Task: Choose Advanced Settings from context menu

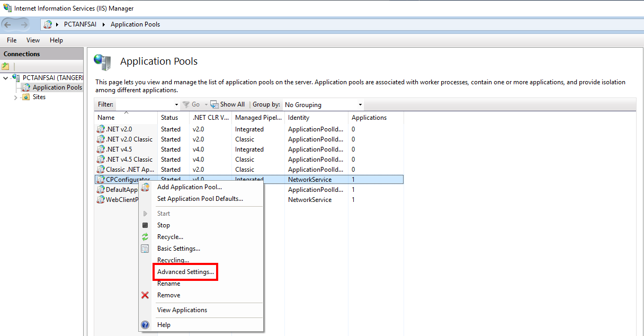Action: click(x=185, y=272)
